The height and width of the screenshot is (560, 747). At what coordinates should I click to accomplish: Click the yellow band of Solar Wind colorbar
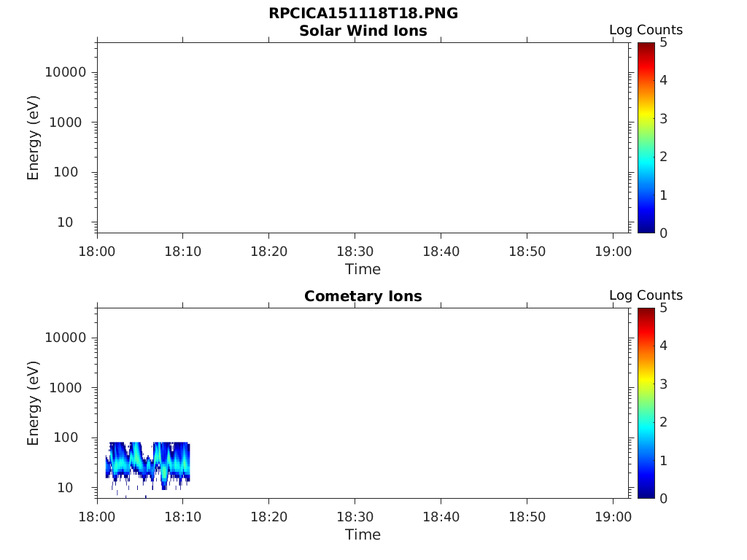click(646, 117)
